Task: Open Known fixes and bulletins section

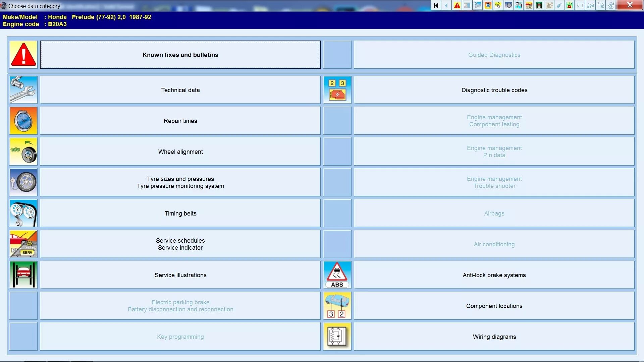Action: pos(180,54)
